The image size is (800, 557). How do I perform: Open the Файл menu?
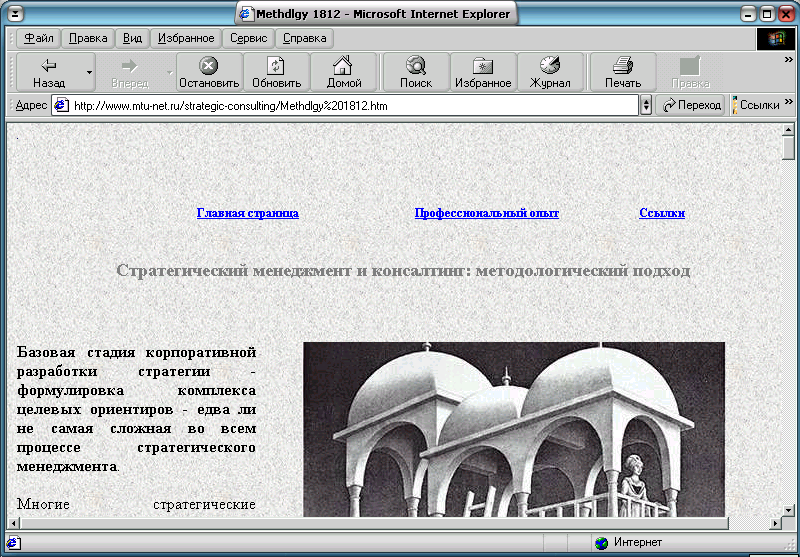tap(39, 38)
